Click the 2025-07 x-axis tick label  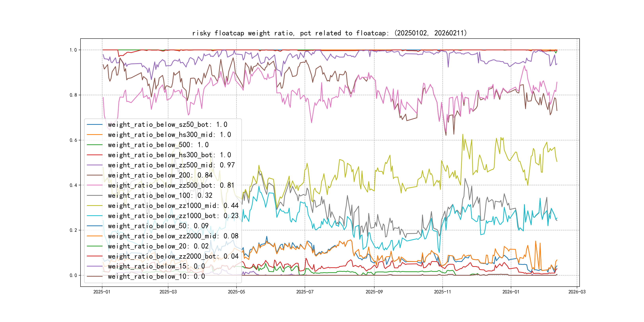point(305,292)
